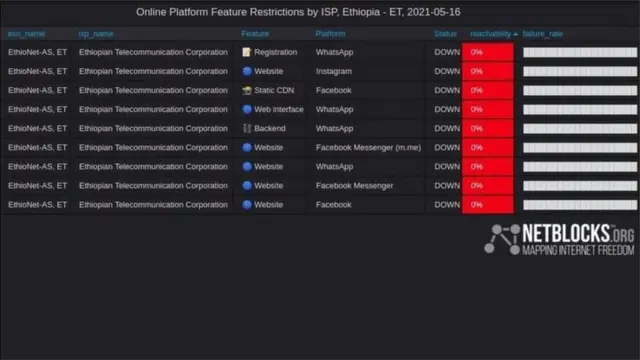Click the globe icon in the Facebook Messenger Website row
640x360 pixels.
click(247, 186)
